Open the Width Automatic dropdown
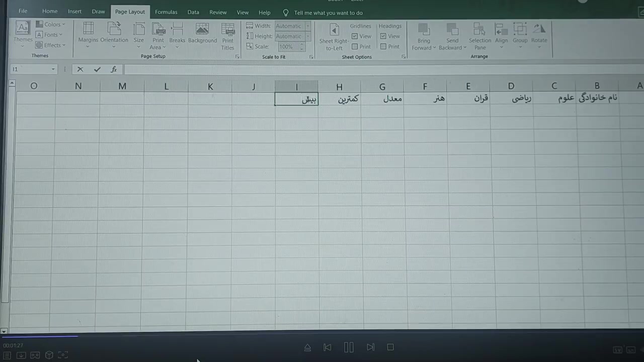 coord(308,26)
